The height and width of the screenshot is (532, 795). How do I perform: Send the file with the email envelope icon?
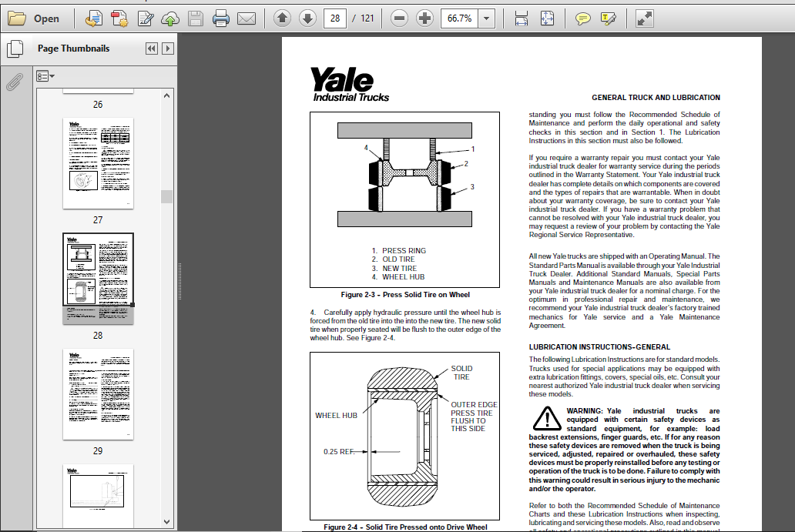point(247,18)
